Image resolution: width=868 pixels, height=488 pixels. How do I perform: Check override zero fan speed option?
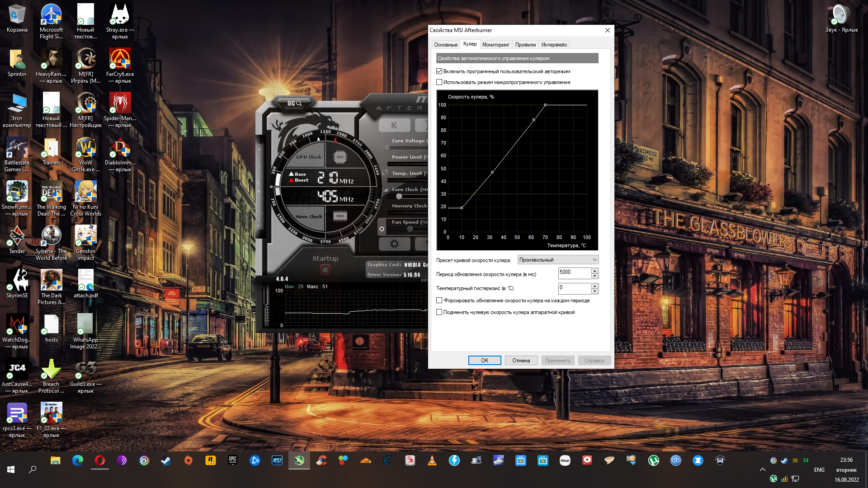pos(439,312)
